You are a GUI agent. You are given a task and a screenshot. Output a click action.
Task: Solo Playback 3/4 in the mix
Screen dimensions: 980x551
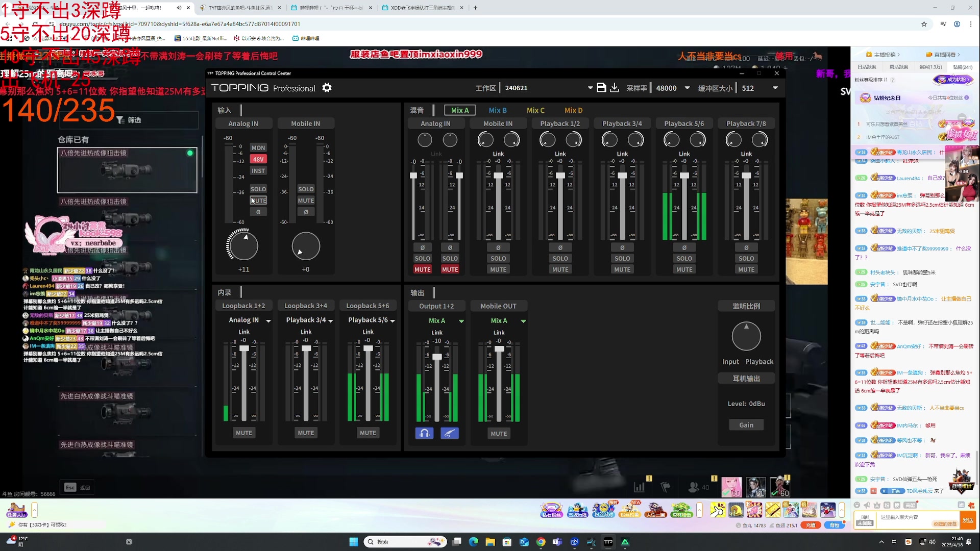coord(622,258)
